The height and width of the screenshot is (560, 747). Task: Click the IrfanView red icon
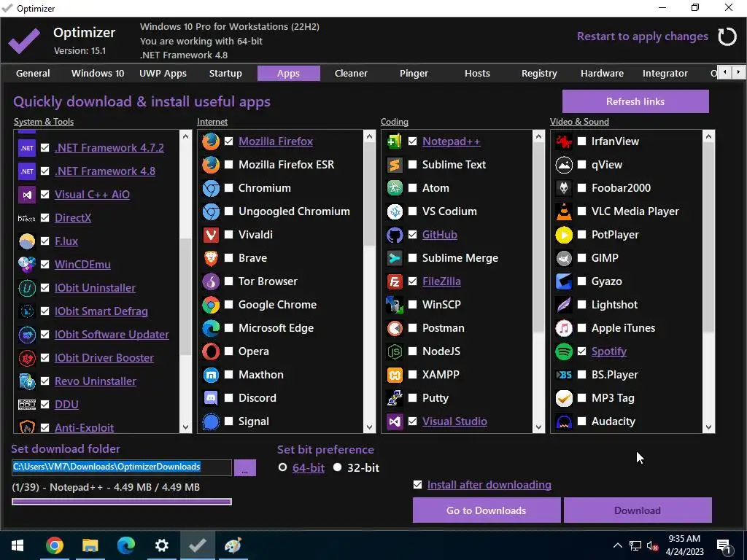(564, 141)
